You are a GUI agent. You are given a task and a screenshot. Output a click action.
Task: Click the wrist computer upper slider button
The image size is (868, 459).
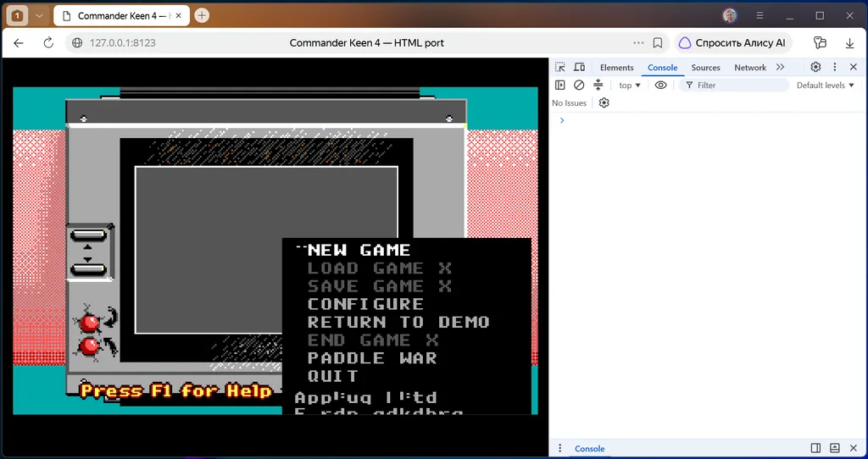coord(88,235)
